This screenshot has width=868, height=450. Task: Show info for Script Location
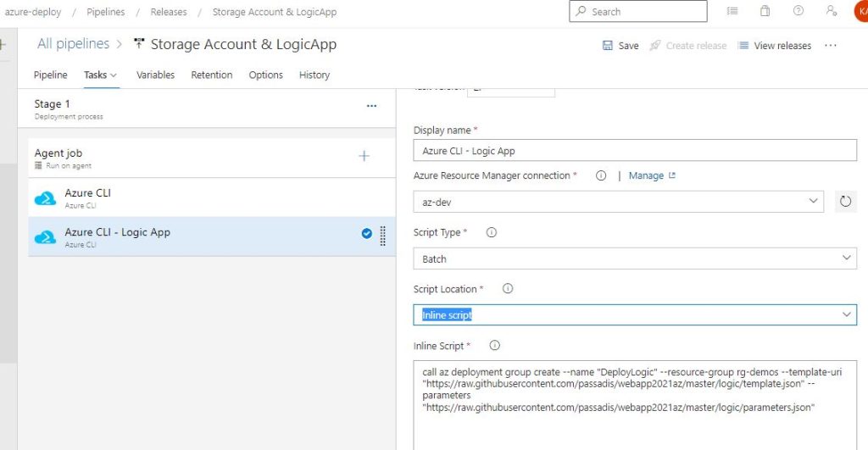click(x=507, y=288)
